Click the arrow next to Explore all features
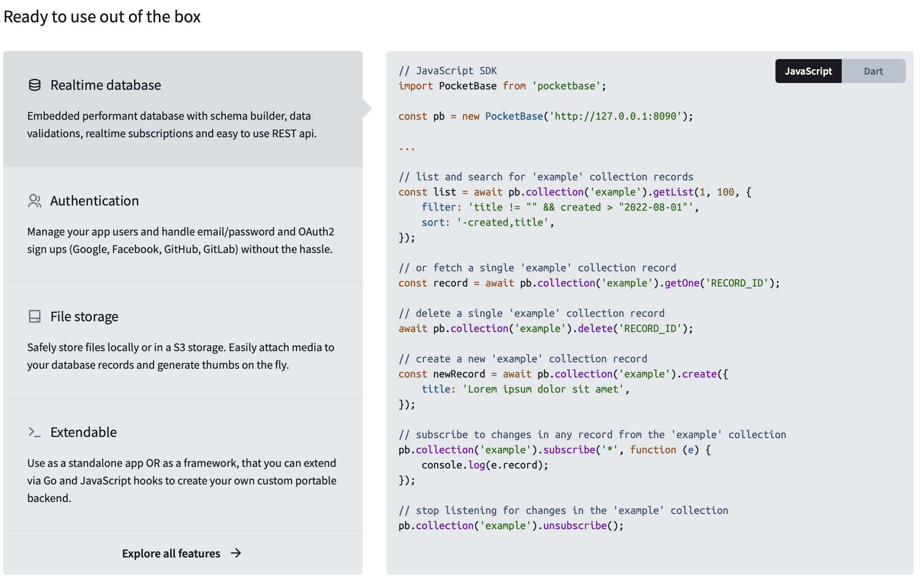The width and height of the screenshot is (924, 585). (x=236, y=553)
